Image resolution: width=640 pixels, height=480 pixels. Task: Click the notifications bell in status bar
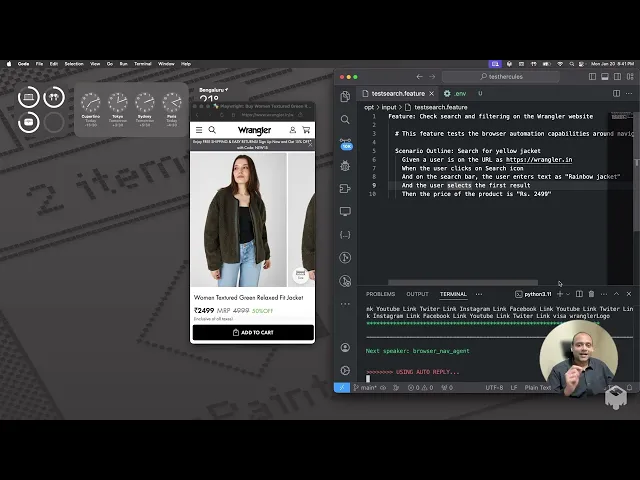[629, 387]
